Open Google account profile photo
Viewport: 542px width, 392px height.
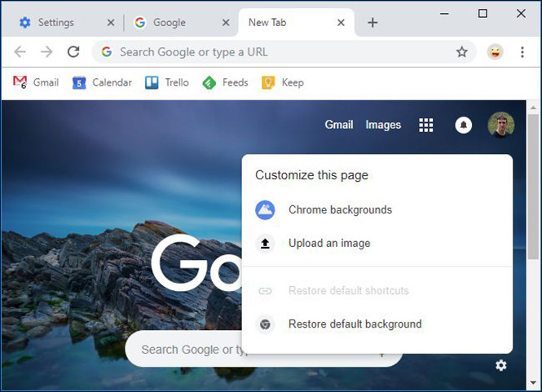[x=501, y=125]
